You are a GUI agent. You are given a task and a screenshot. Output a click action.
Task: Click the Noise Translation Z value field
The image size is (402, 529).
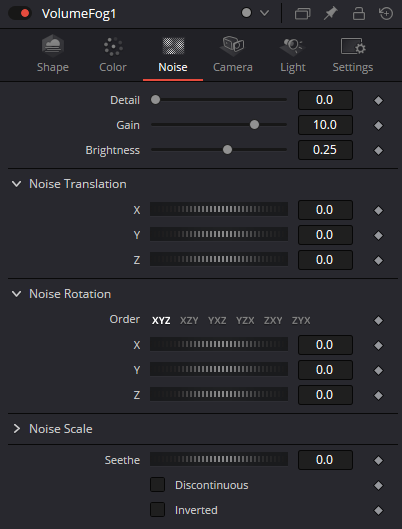325,260
